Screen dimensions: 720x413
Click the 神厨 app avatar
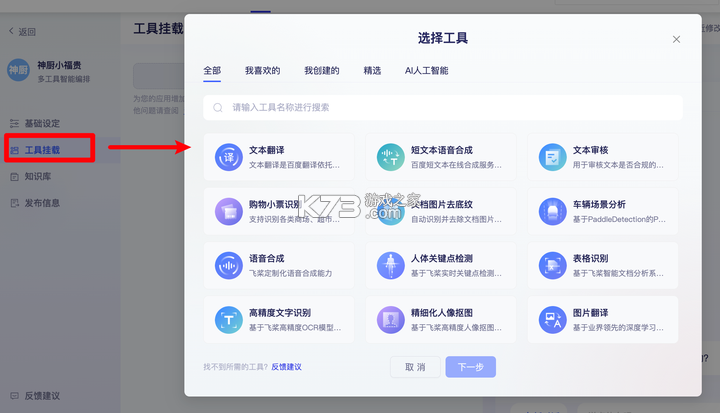point(18,70)
